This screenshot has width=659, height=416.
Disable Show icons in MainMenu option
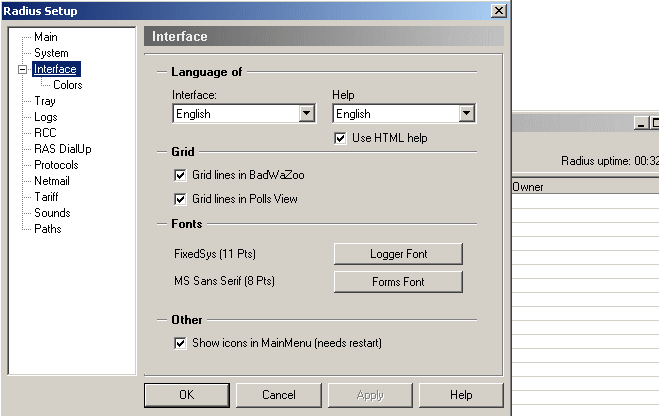coord(180,343)
